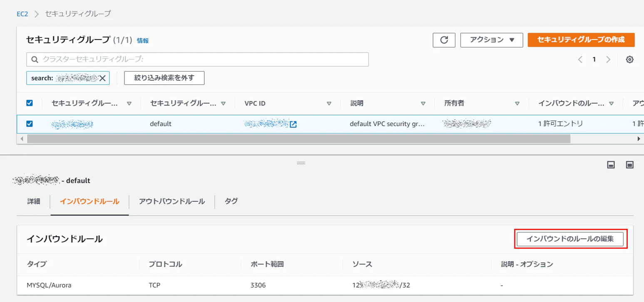Click the split panel resize handle

301,163
